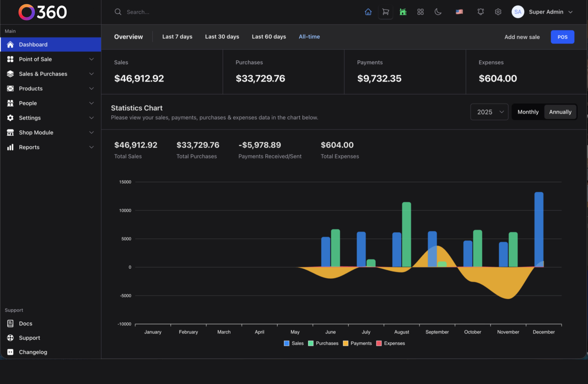Click the Sales & Purchases layers icon
This screenshot has width=588, height=384.
point(10,74)
